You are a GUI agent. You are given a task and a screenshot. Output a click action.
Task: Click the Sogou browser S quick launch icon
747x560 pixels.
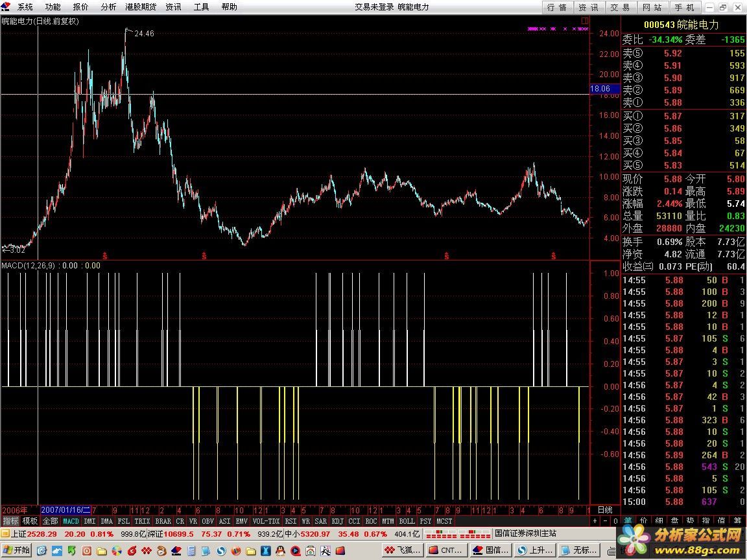point(221,551)
